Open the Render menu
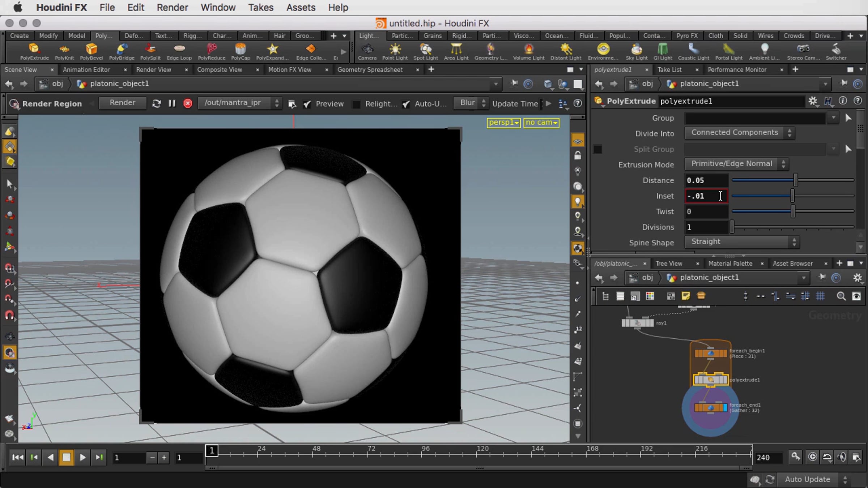Image resolution: width=868 pixels, height=488 pixels. (x=172, y=7)
